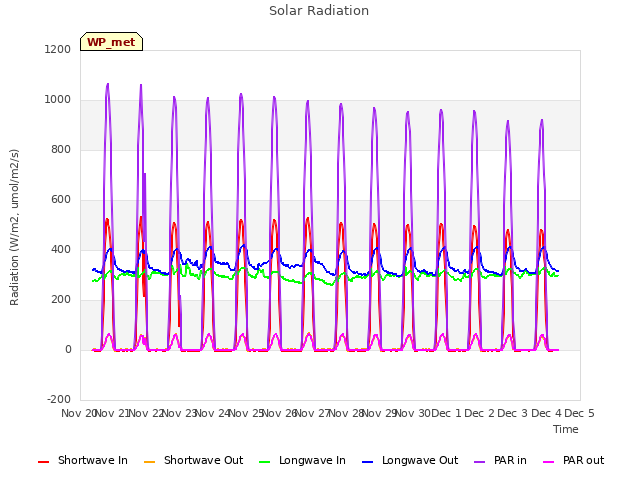Image resolution: width=640 pixels, height=480 pixels.
Task: Click the PAR out legend label
Action: click(x=583, y=460)
